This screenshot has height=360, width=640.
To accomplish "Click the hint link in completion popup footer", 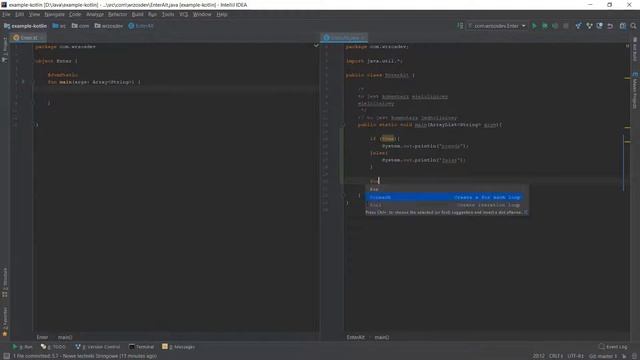I will (x=526, y=212).
